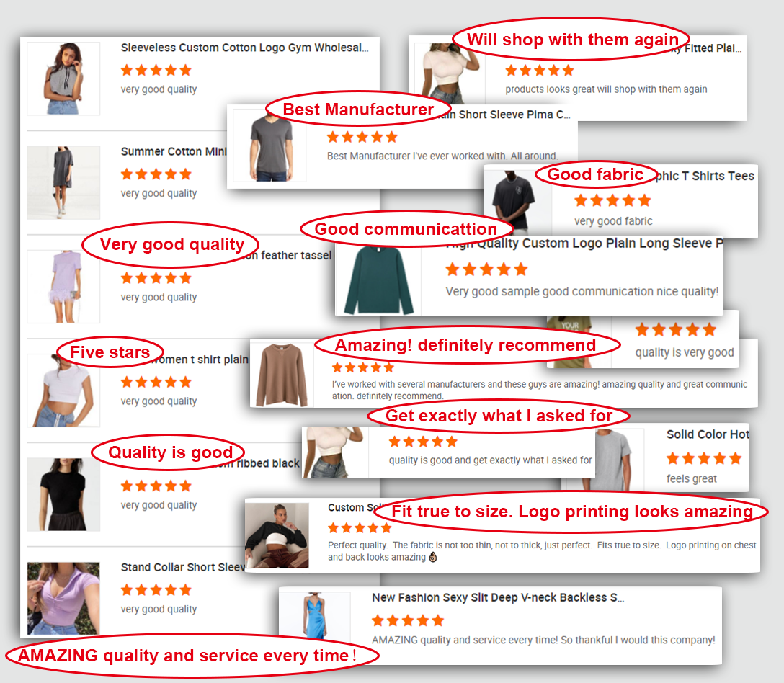Viewport: 784px width, 683px height.
Task: Click the sleeveless gym hoodie product thumbnail
Action: click(x=63, y=79)
